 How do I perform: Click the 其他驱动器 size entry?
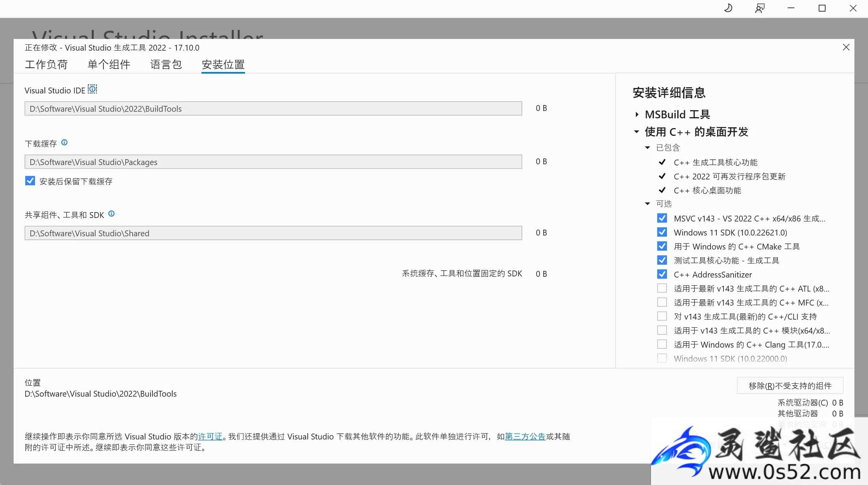(x=810, y=413)
